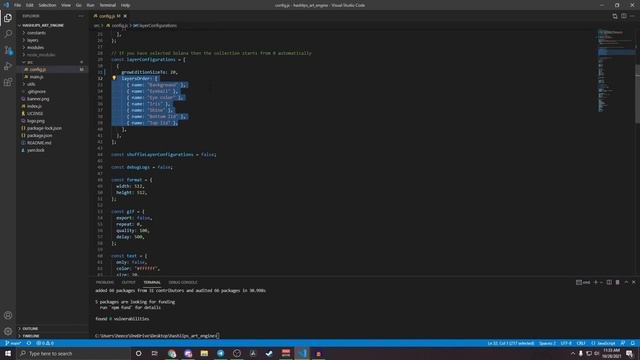Image resolution: width=640 pixels, height=360 pixels.
Task: Select the cmd terminal shell label
Action: 583,282
